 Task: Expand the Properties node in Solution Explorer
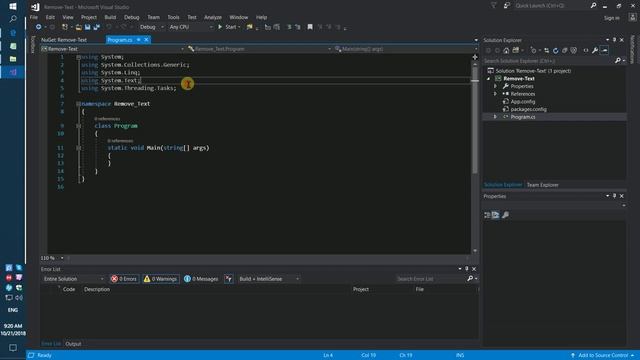[495, 86]
